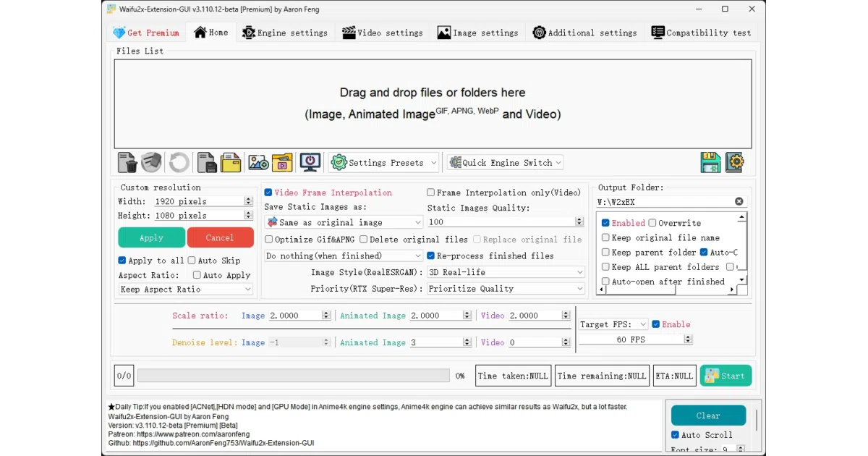This screenshot has height=456, width=868.
Task: Toggle the Target FPS Enable checkbox
Action: click(x=656, y=324)
